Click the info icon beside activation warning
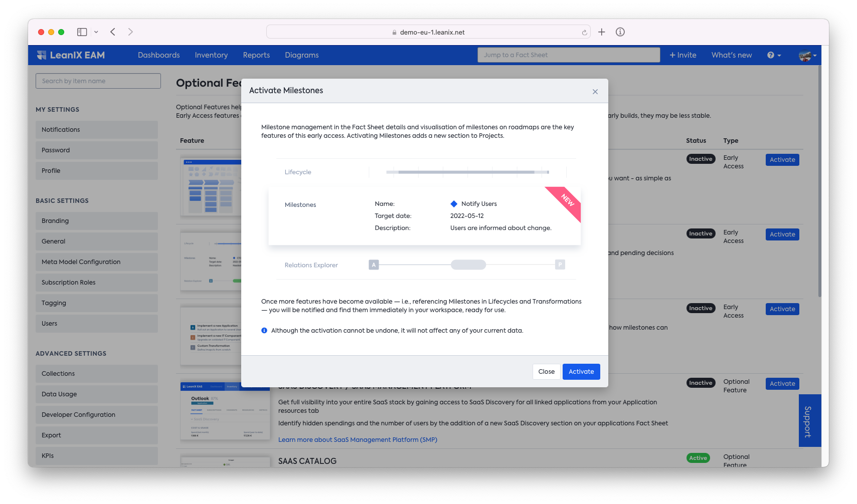This screenshot has height=504, width=857. pyautogui.click(x=264, y=331)
